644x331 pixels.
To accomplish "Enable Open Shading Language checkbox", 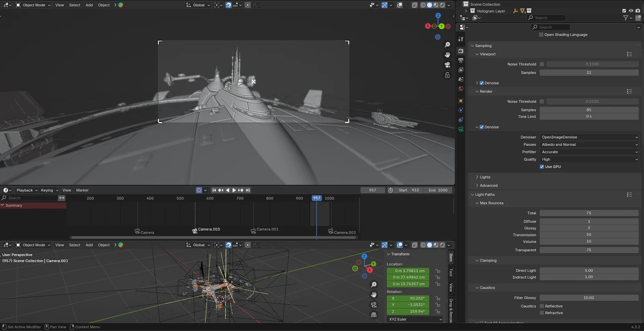I will (x=541, y=35).
